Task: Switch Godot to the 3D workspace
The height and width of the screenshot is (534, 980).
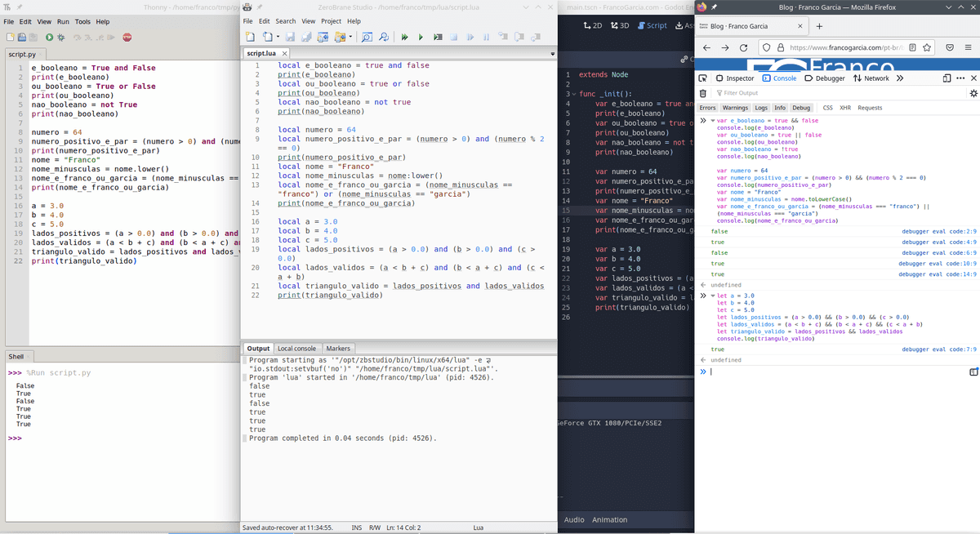Action: 620,25
